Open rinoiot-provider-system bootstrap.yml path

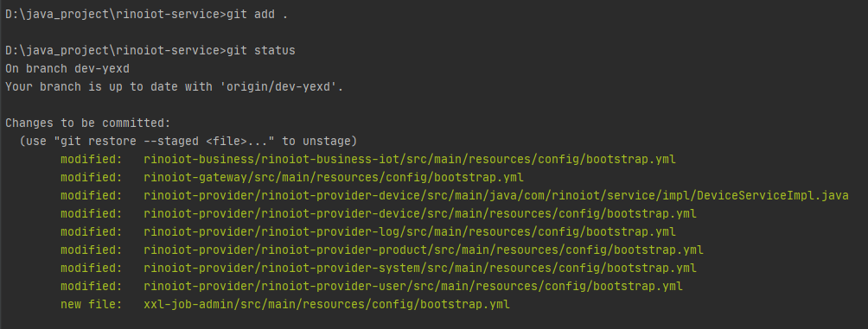click(419, 269)
